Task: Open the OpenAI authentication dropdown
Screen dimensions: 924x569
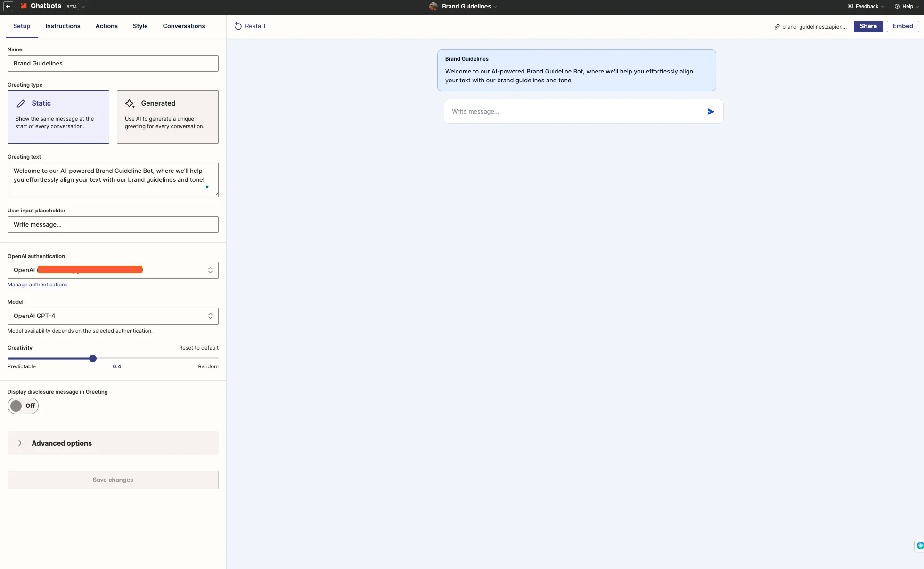Action: (x=113, y=270)
